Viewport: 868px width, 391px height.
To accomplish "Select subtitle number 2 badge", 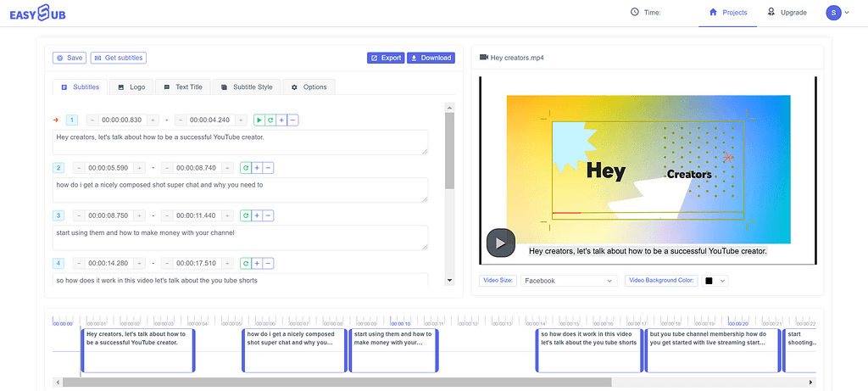I will pos(58,168).
